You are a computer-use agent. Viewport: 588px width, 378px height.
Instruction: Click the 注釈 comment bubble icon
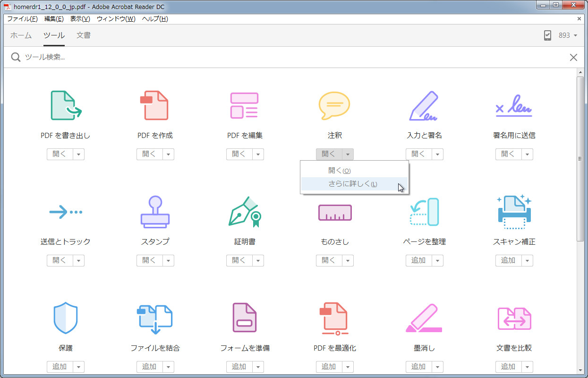(334, 105)
